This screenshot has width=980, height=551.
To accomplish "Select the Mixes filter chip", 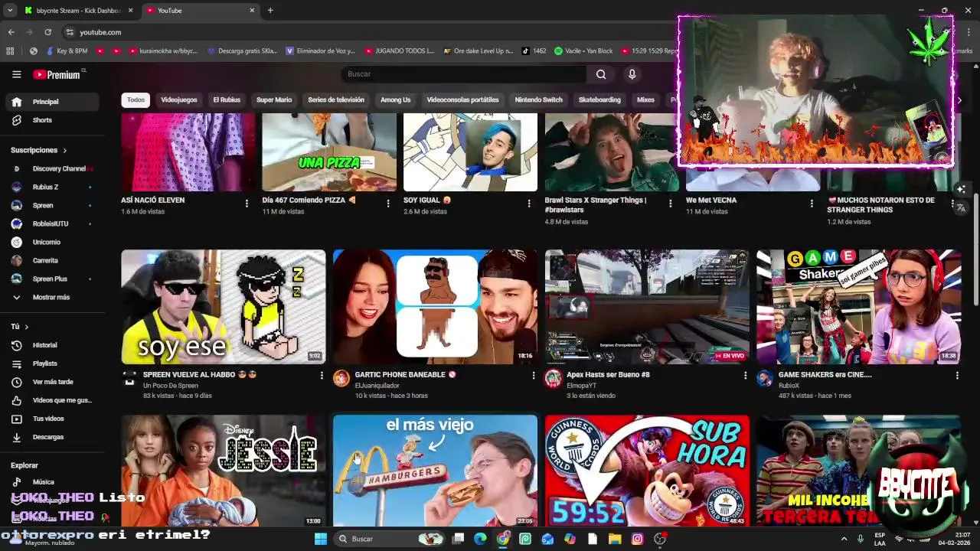I will pos(645,99).
